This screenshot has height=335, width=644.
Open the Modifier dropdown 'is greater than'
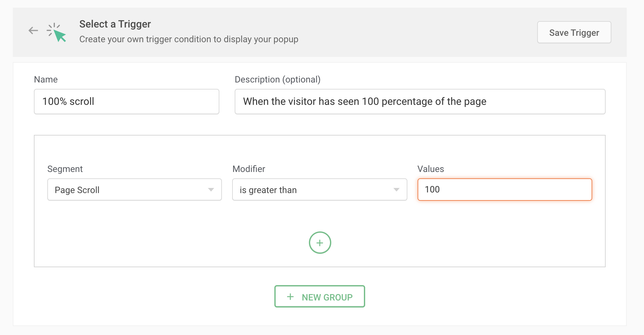(x=313, y=190)
